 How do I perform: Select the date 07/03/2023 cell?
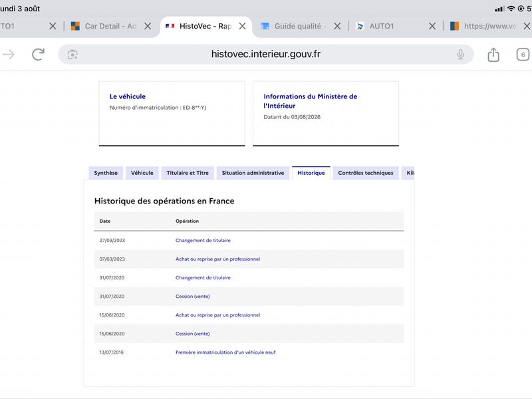tap(112, 259)
